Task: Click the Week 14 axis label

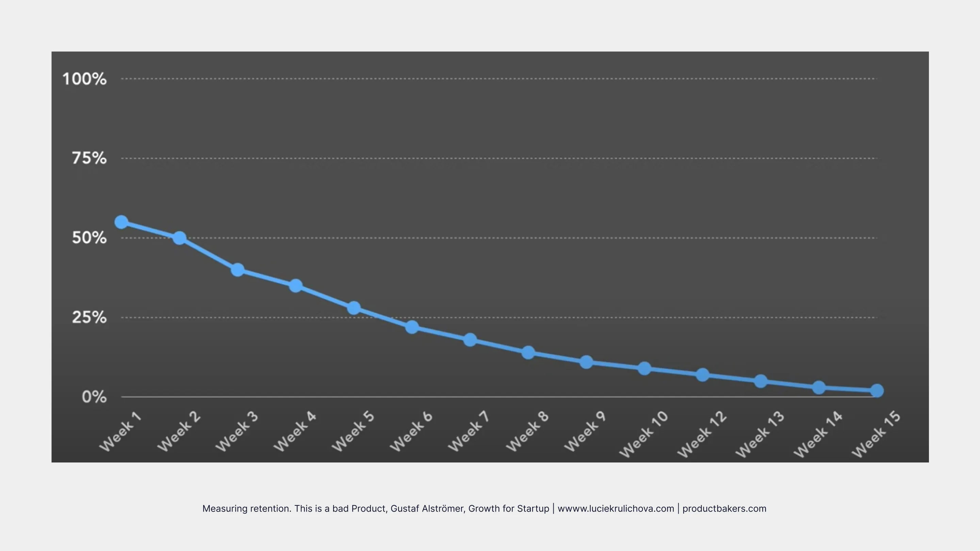Action: click(818, 434)
